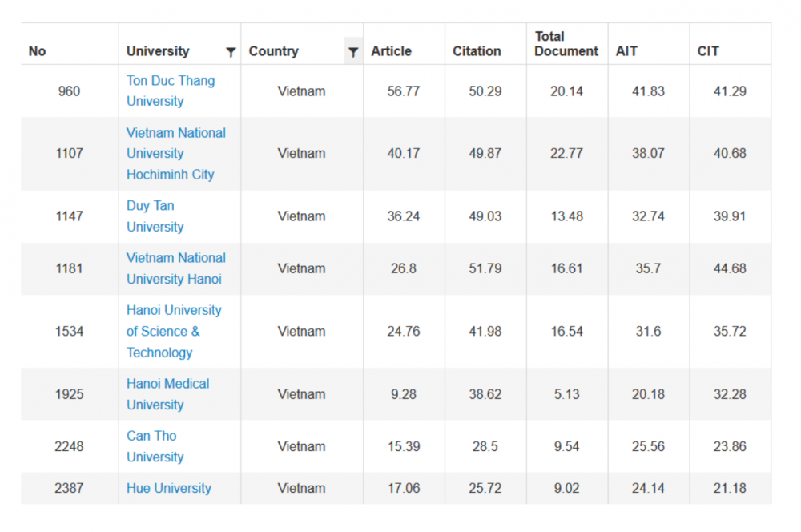Select Article value 24.76

(x=404, y=331)
